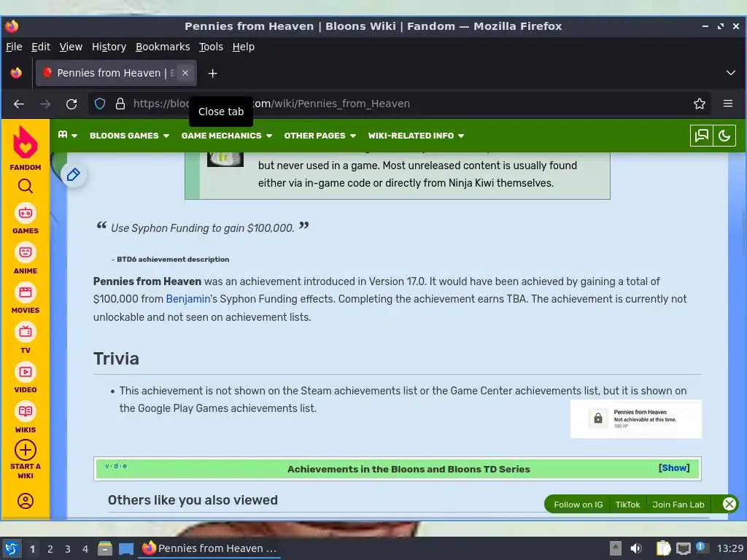Viewport: 747px width, 560px height.
Task: Open the File menu
Action: tap(14, 47)
